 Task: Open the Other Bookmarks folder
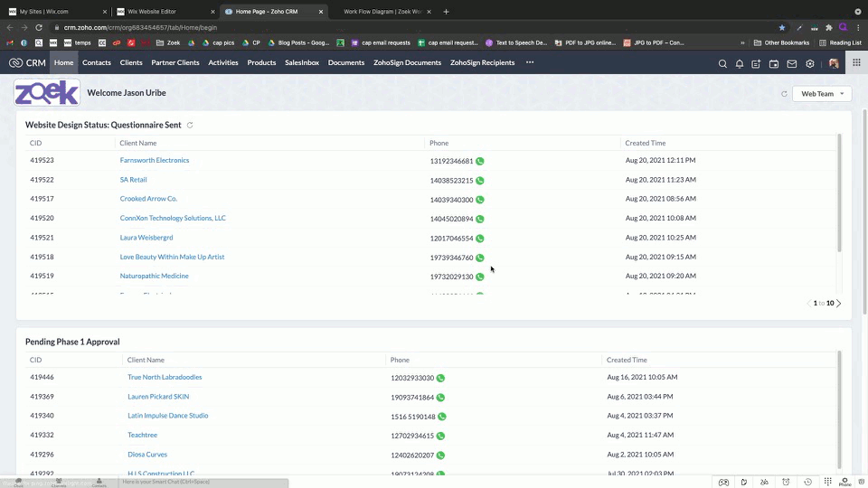coord(781,42)
